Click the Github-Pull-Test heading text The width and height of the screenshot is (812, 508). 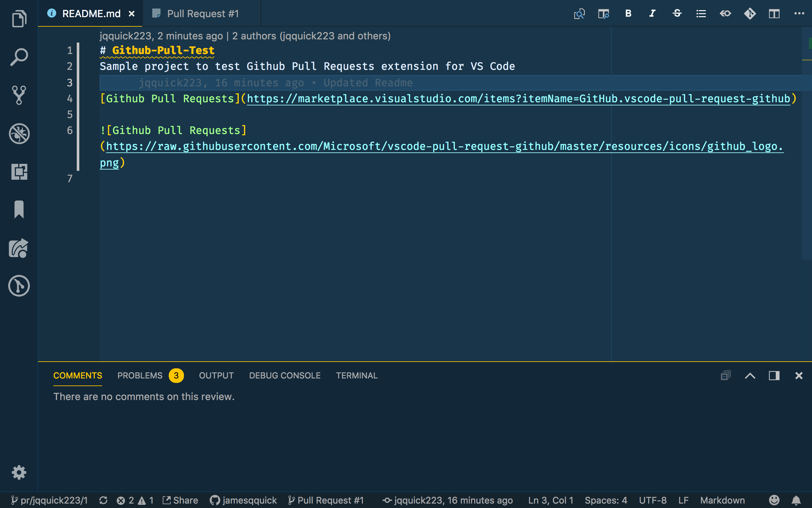[163, 50]
